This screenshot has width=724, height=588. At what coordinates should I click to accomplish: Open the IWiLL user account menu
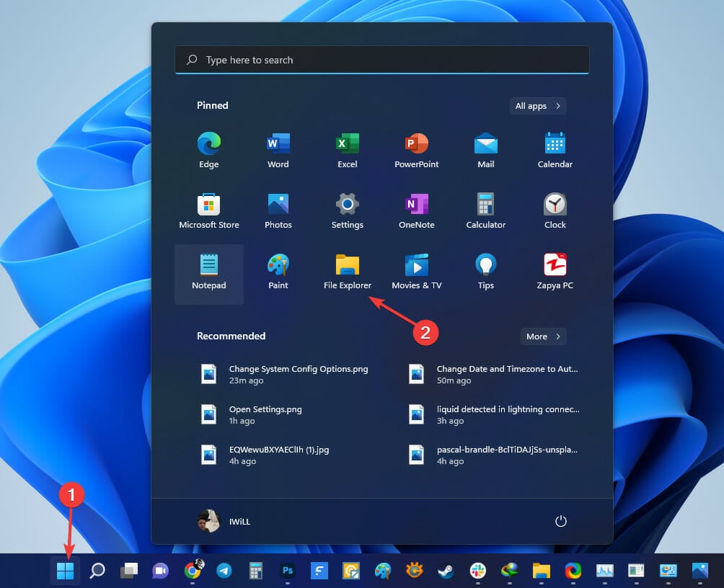pyautogui.click(x=224, y=522)
